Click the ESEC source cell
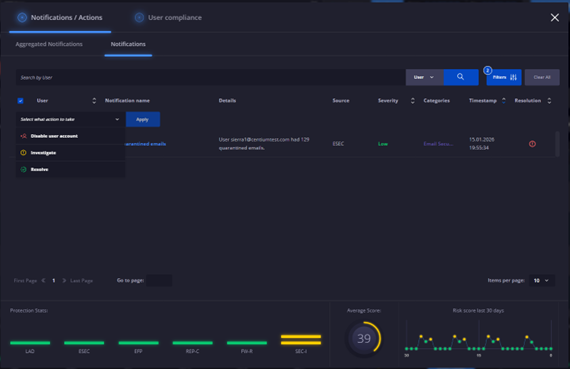The height and width of the screenshot is (369, 570). (338, 144)
